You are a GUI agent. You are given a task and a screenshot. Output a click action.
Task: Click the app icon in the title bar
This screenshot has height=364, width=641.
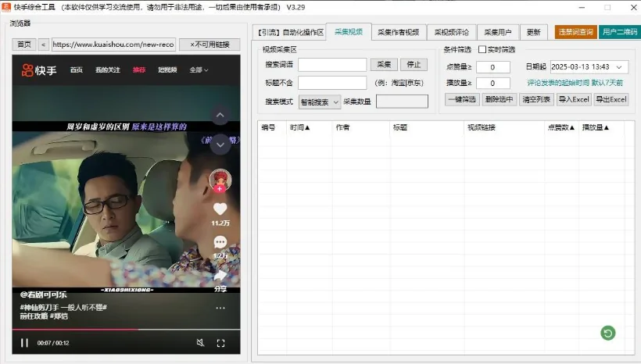(6, 7)
